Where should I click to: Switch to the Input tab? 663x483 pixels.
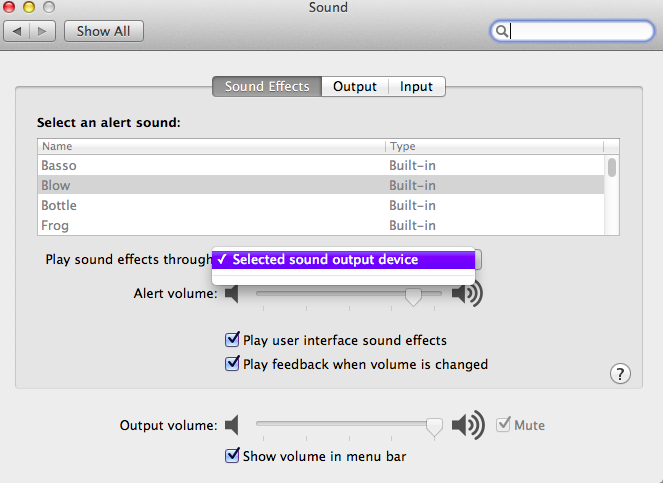pos(416,87)
